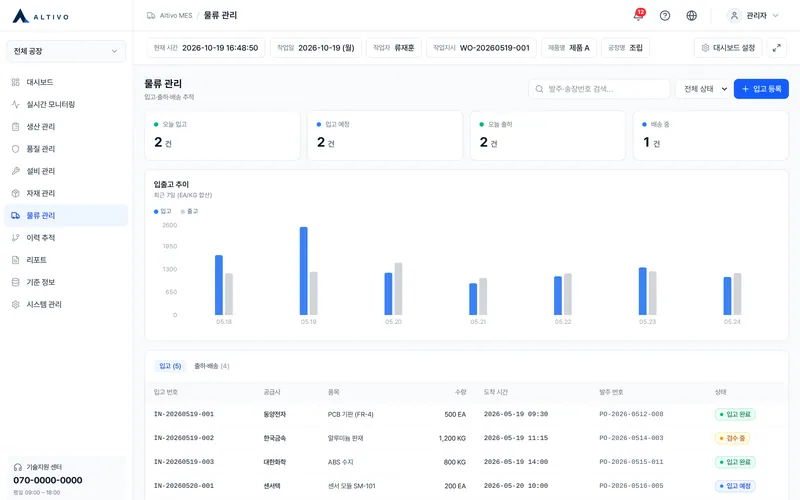The width and height of the screenshot is (800, 500).
Task: Select row IN-20260519-001
Action: coord(467,414)
